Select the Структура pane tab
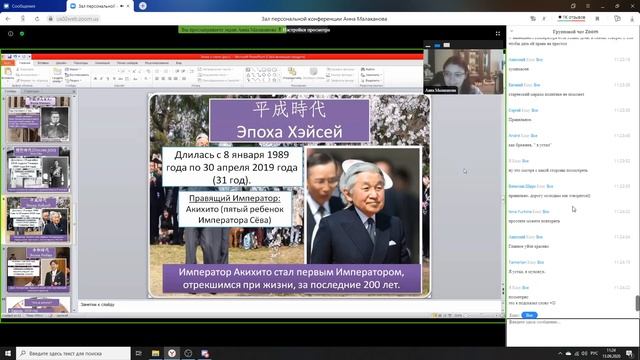Viewport: 640px width, 360px height. click(x=31, y=91)
